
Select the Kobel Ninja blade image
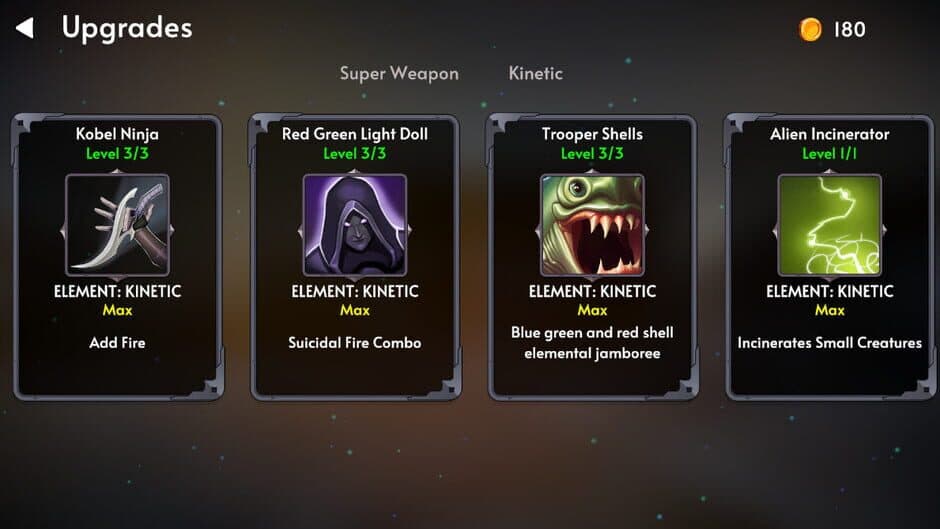pos(118,226)
